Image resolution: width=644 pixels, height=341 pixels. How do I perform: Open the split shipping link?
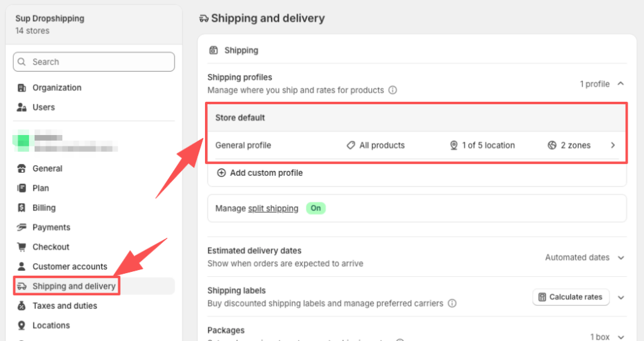(273, 208)
